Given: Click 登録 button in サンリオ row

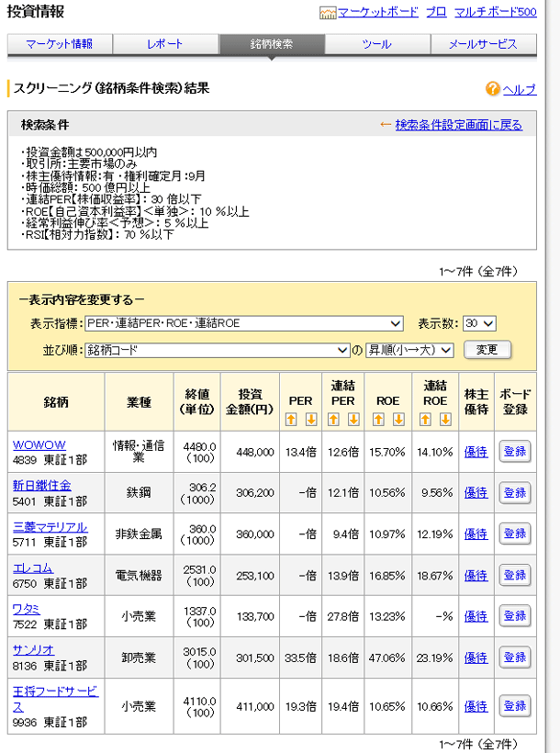Looking at the screenshot, I should [x=515, y=657].
